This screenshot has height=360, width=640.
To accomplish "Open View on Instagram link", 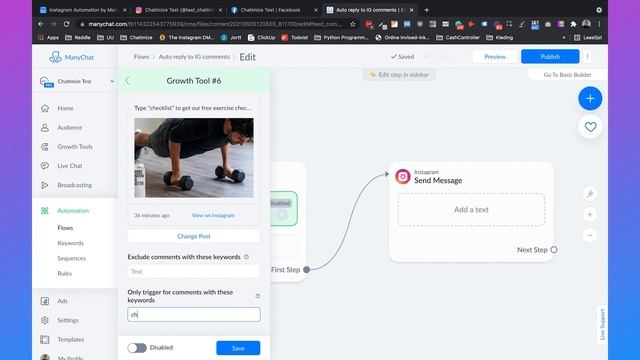I will tap(213, 215).
